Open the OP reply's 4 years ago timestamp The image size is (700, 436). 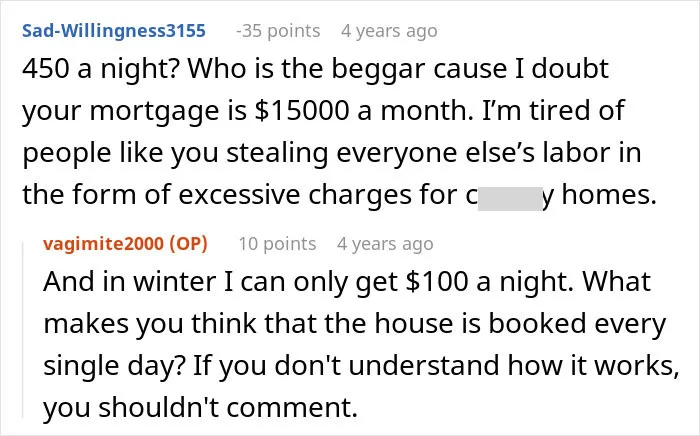point(385,244)
